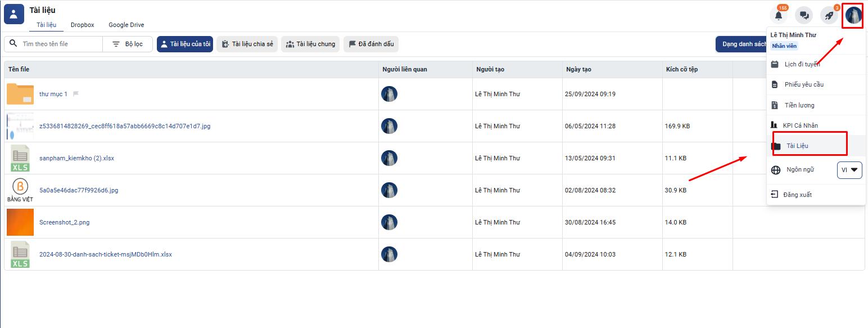This screenshot has height=328, width=868.
Task: Expand the VI language dropdown
Action: (849, 170)
